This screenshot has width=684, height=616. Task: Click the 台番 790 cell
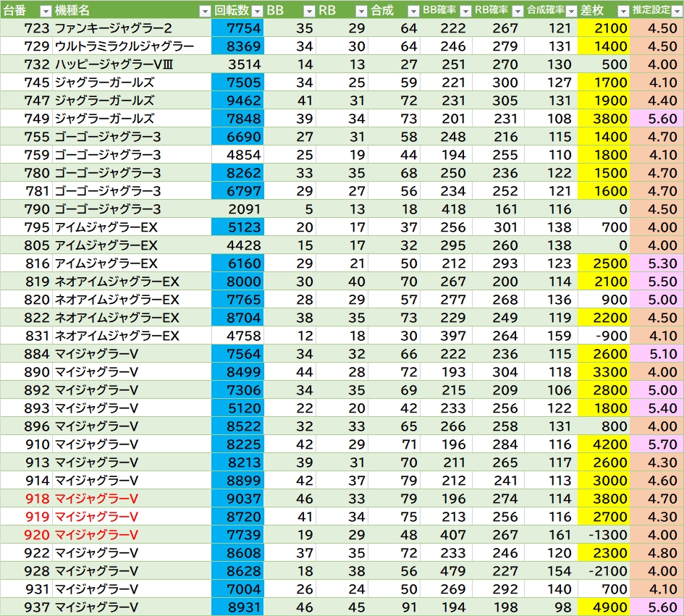coord(37,209)
